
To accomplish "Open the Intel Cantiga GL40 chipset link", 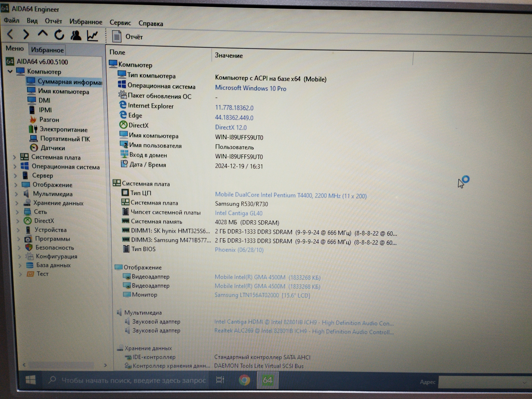I will 239,213.
